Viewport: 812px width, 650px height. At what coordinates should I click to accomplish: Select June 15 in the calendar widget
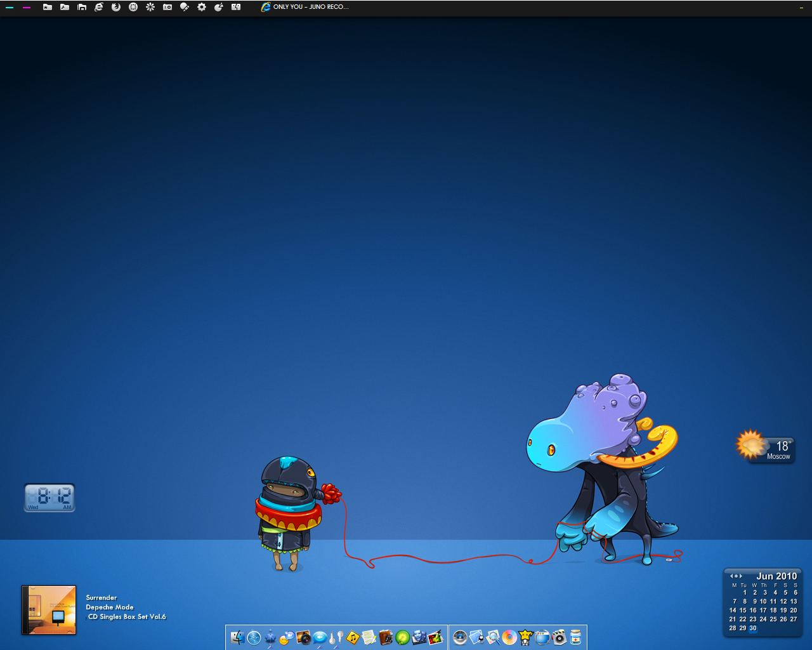click(x=743, y=610)
